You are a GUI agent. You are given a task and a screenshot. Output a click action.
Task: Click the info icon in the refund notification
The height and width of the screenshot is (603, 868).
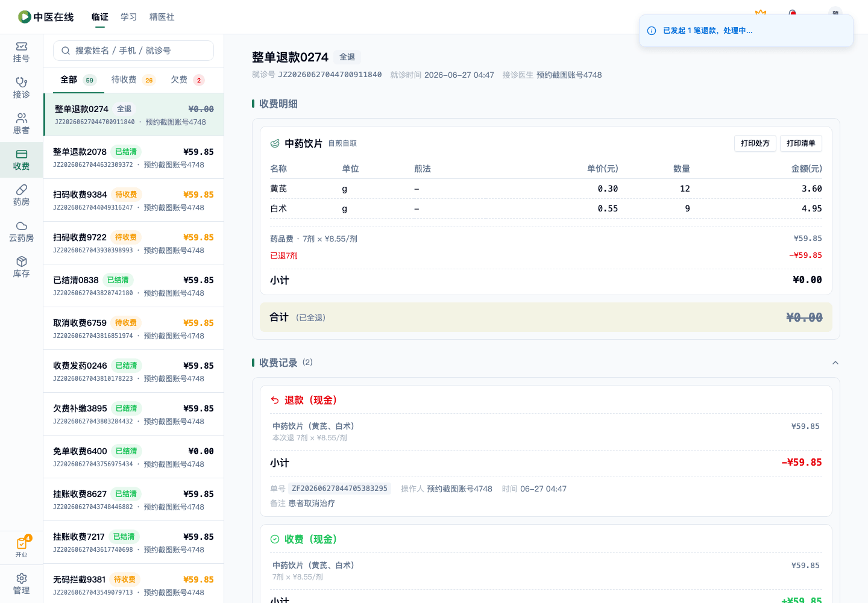[652, 31]
